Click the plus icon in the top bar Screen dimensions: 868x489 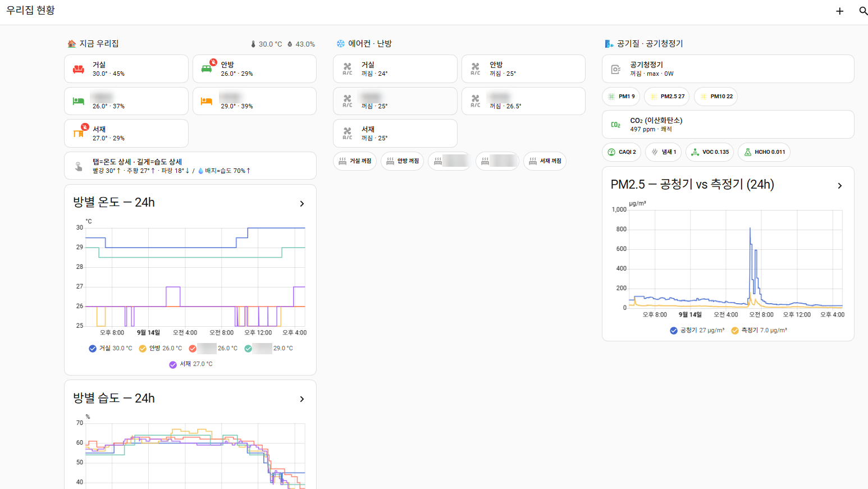coord(839,11)
